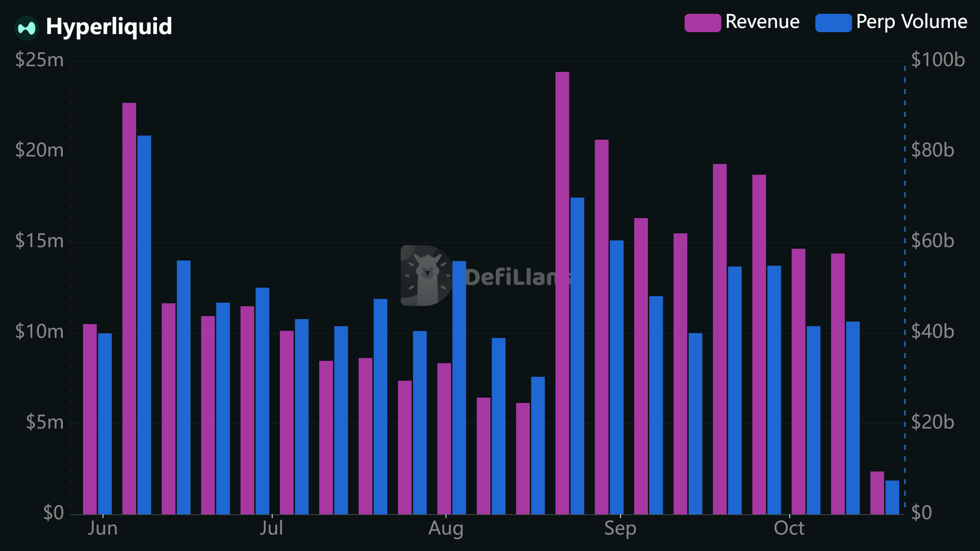
Task: Click the Oct x-axis label
Action: click(x=789, y=529)
